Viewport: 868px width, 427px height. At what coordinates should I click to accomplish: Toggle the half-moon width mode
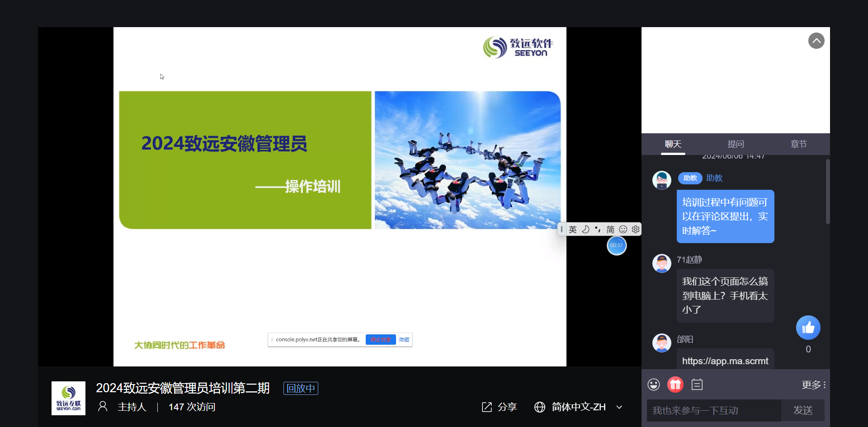coord(585,230)
